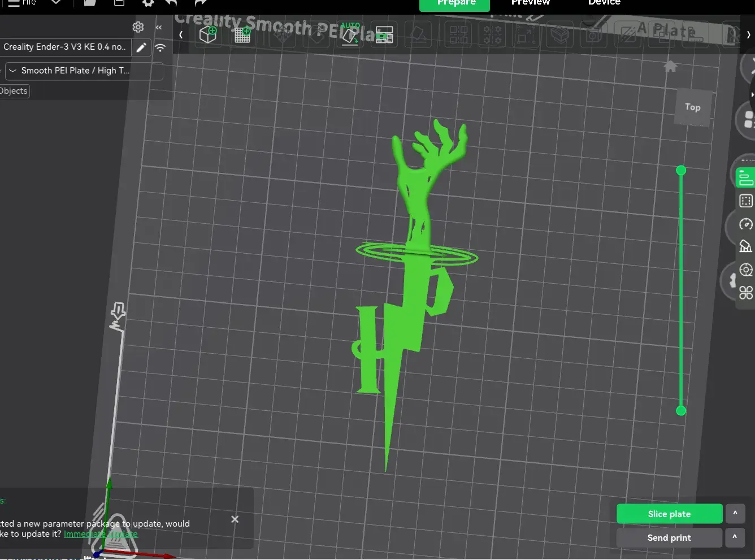The height and width of the screenshot is (560, 755).
Task: Click the four-leaf clover icon
Action: [x=746, y=293]
